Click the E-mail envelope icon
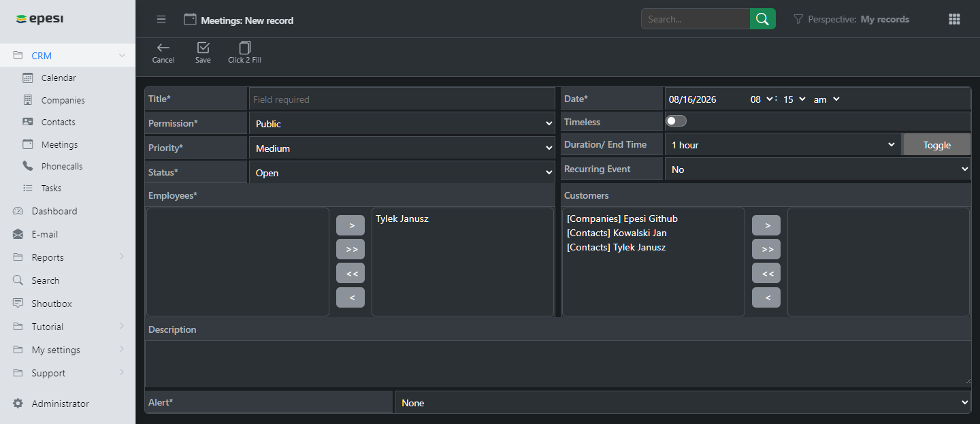The height and width of the screenshot is (424, 980). (18, 234)
